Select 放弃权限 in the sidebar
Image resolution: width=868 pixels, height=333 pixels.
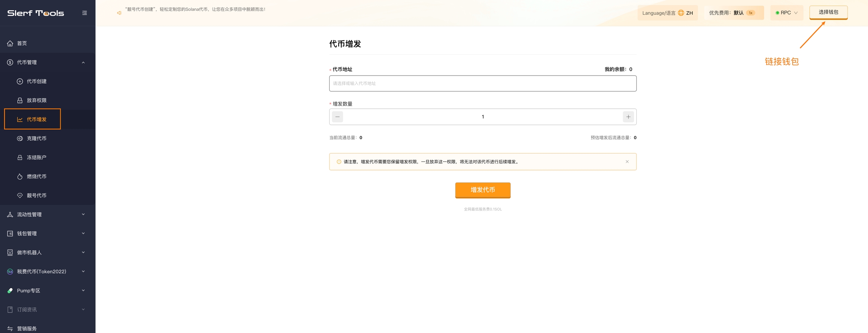click(x=37, y=100)
